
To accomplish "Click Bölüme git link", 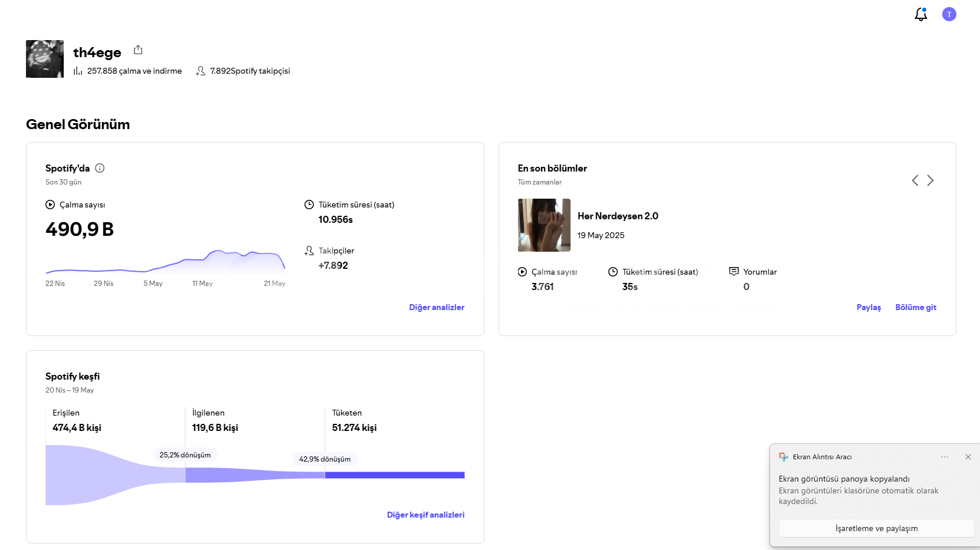I will [916, 307].
